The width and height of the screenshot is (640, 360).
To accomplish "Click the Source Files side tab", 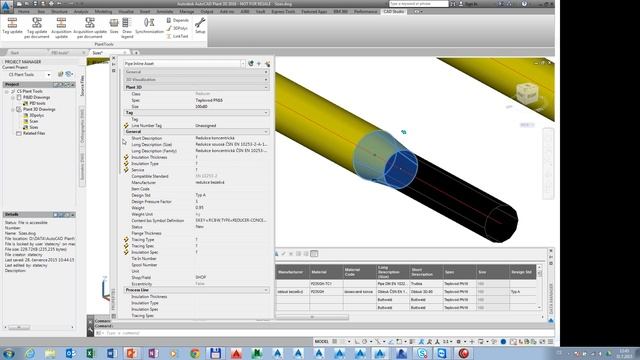I will tap(82, 86).
